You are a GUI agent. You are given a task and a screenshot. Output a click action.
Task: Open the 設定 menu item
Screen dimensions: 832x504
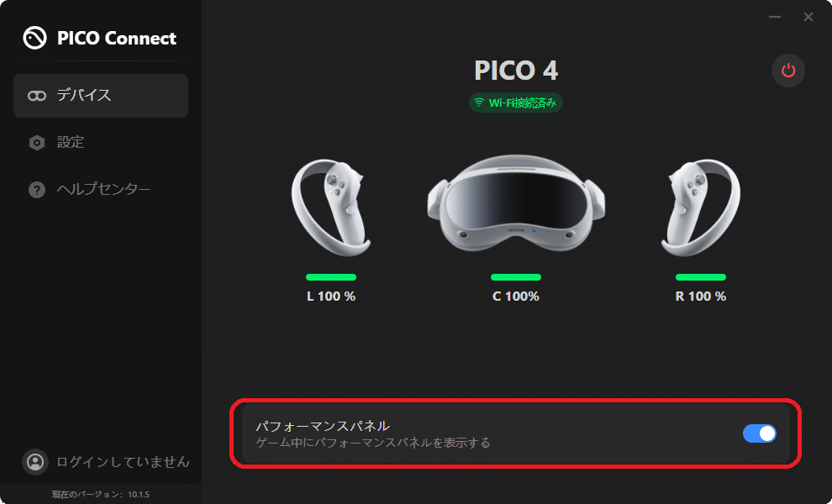click(x=101, y=143)
